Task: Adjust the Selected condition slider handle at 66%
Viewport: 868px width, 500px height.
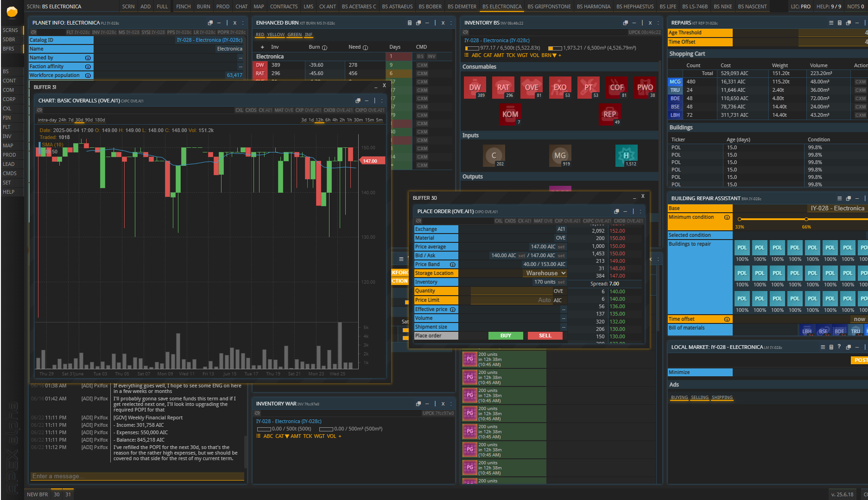Action: point(806,219)
